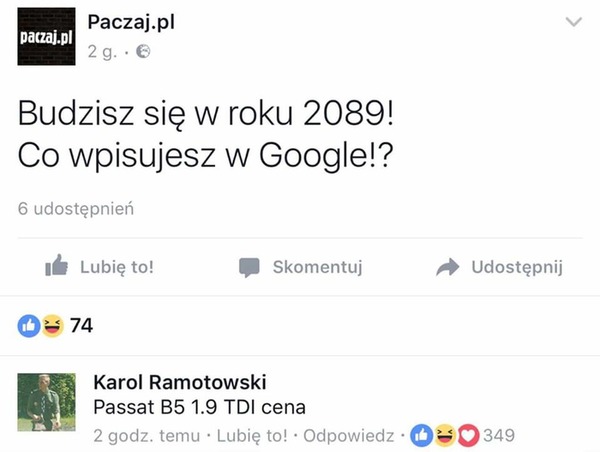Click the public globe privacy icon
This screenshot has height=452, width=600.
143,51
